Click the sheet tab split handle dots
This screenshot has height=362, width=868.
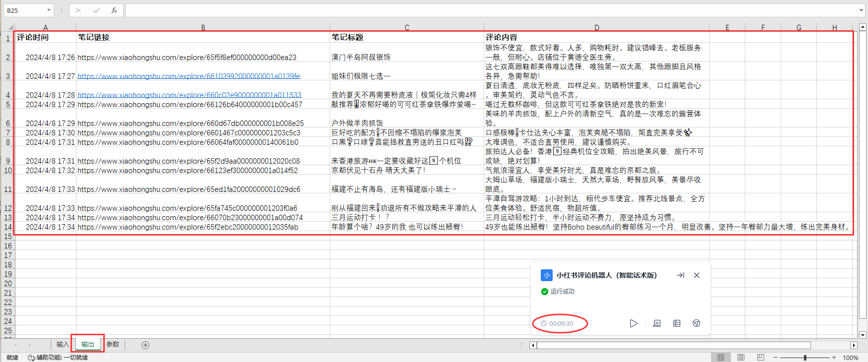click(521, 345)
